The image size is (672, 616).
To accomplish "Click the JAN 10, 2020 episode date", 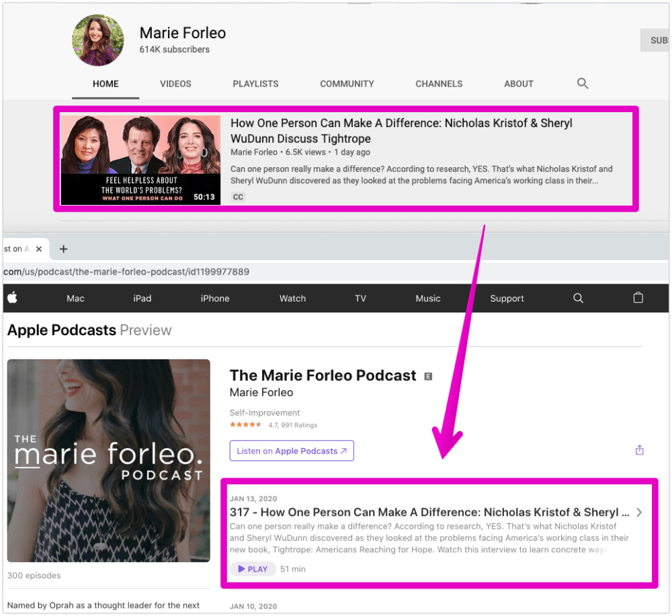I will pyautogui.click(x=253, y=606).
